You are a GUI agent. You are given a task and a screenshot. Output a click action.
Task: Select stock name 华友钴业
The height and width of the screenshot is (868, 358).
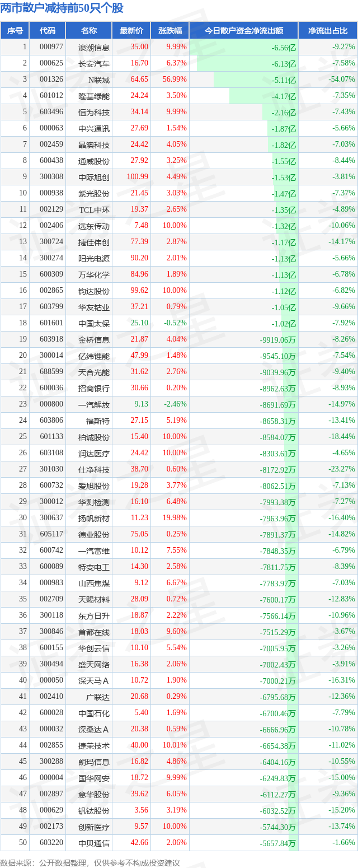point(94,307)
